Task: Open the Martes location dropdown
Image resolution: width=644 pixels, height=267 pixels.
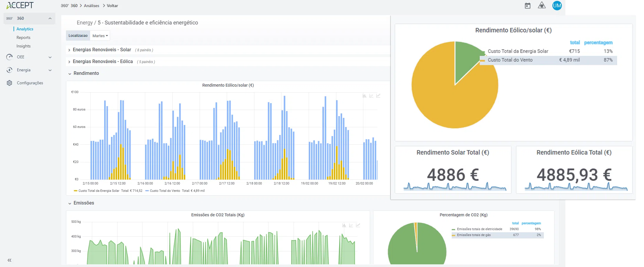Action: 100,36
